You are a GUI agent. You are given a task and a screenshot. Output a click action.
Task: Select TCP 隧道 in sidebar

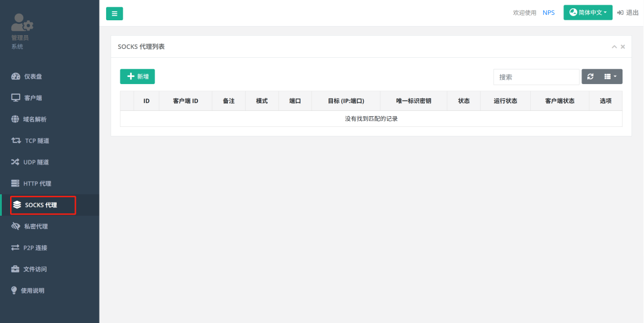(x=49, y=141)
